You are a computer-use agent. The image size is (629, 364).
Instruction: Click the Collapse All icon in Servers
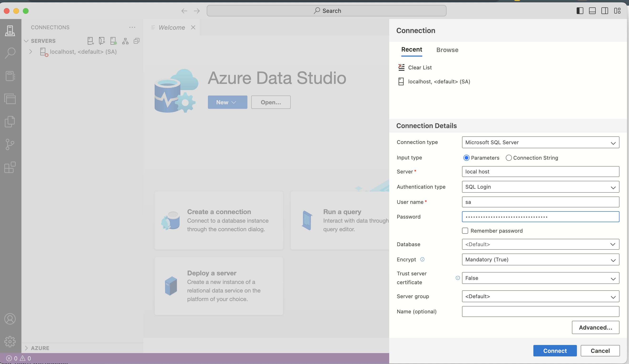point(137,41)
